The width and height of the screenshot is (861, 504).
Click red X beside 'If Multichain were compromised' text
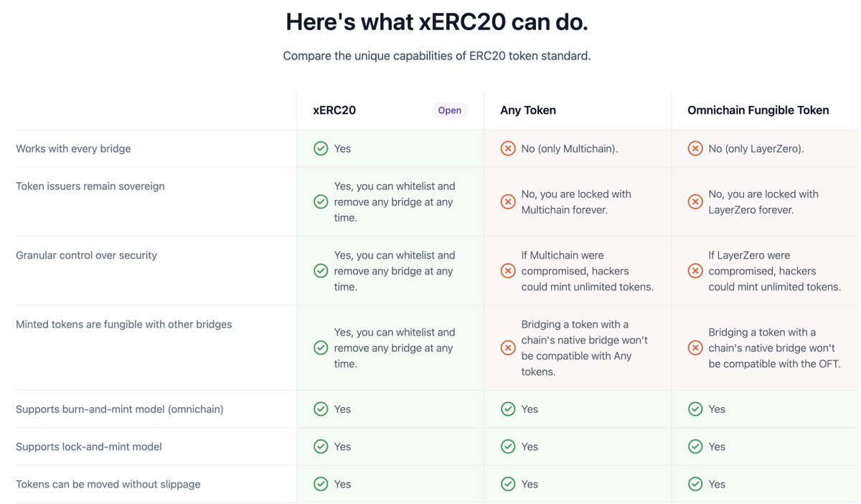pyautogui.click(x=508, y=271)
